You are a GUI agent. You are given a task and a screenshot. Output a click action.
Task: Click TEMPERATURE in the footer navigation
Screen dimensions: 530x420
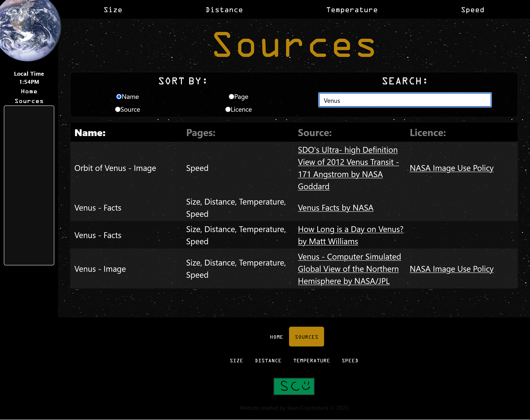(x=311, y=361)
